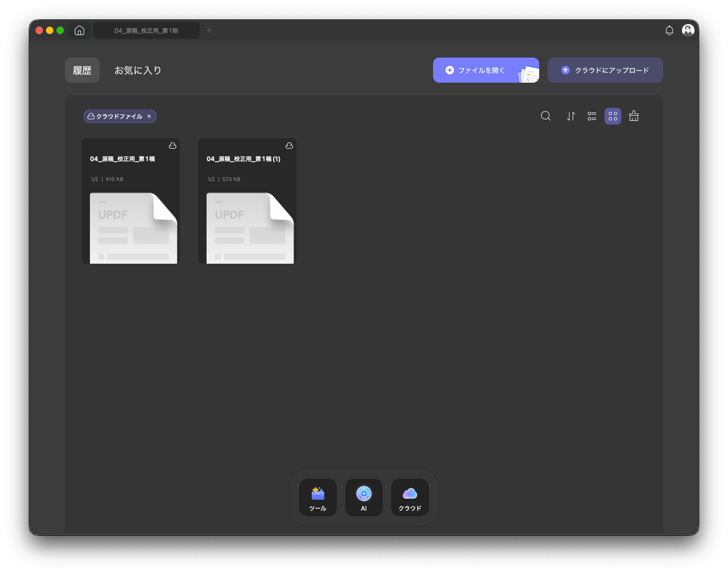Screen dimensions: 728x574
Task: Switch to grid view layout
Action: (613, 116)
